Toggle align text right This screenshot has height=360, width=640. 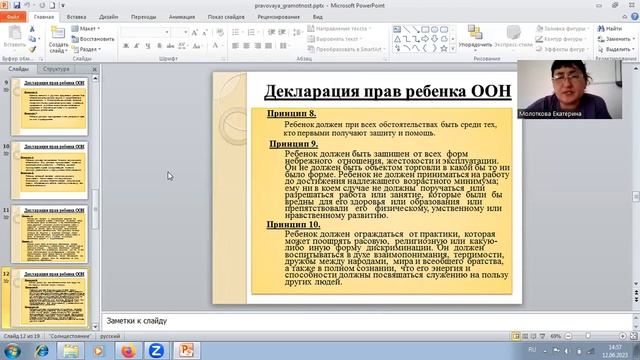pyautogui.click(x=258, y=46)
